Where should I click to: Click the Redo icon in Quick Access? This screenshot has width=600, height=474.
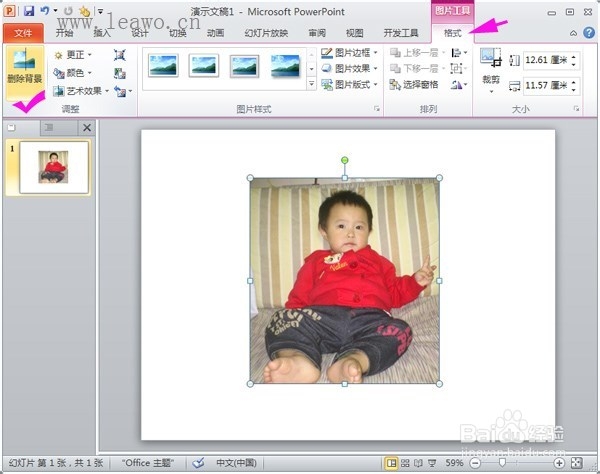pos(68,11)
